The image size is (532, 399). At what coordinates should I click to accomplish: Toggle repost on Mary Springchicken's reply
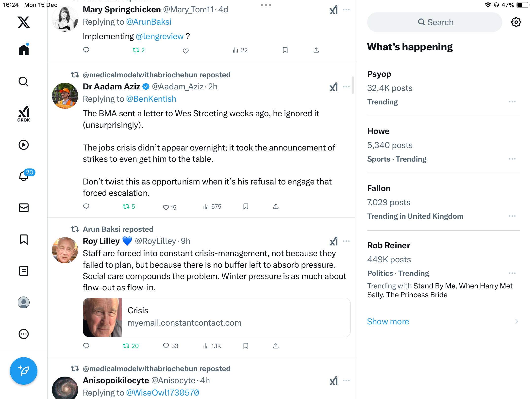click(x=136, y=50)
